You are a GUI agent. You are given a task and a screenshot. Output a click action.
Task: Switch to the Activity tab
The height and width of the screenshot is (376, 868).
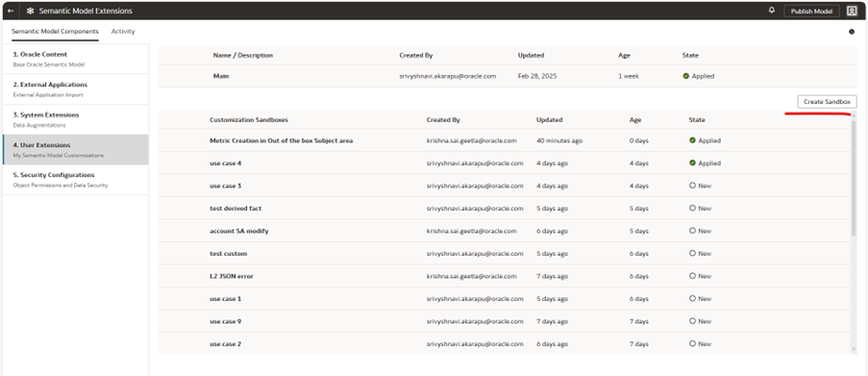tap(123, 32)
